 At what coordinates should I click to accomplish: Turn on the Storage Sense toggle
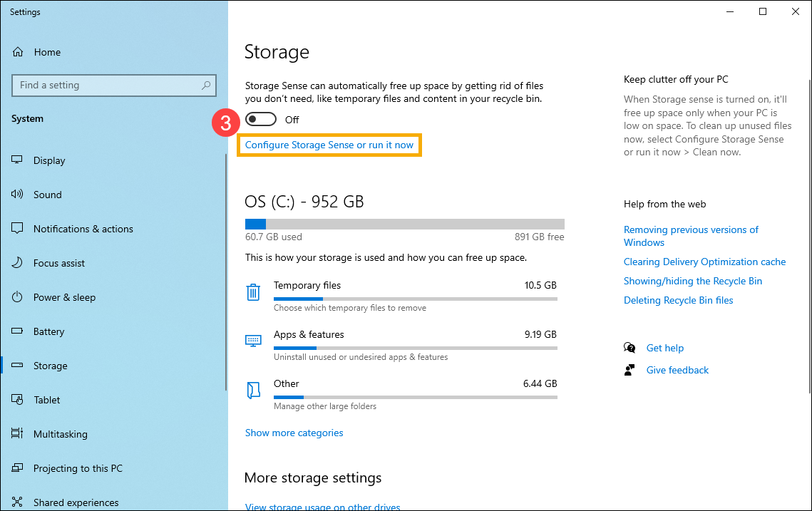point(261,119)
